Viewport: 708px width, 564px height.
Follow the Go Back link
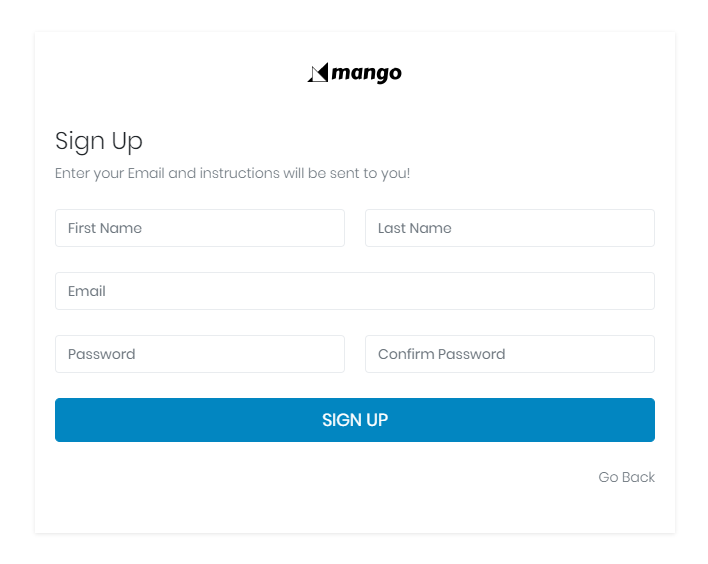click(626, 477)
